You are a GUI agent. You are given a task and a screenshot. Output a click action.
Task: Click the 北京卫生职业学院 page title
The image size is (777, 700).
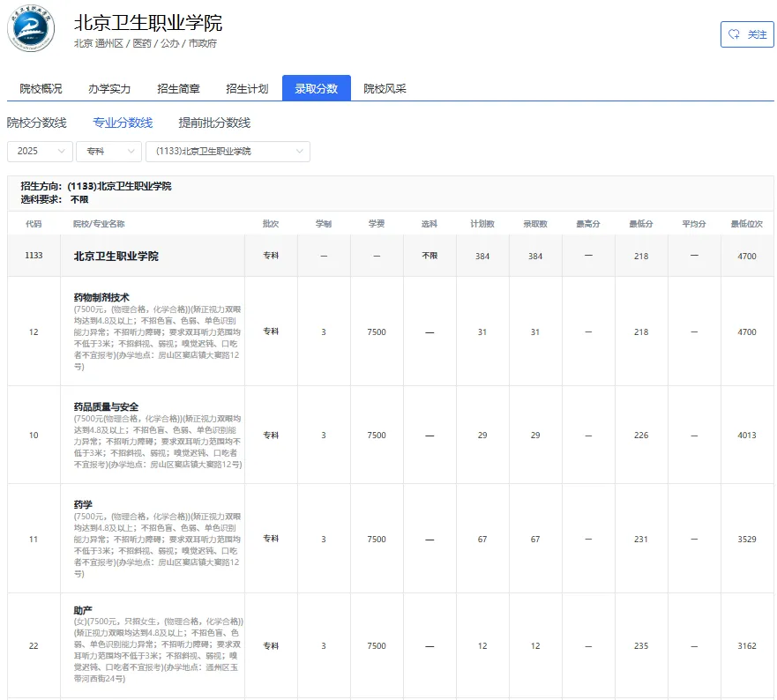[x=148, y=23]
